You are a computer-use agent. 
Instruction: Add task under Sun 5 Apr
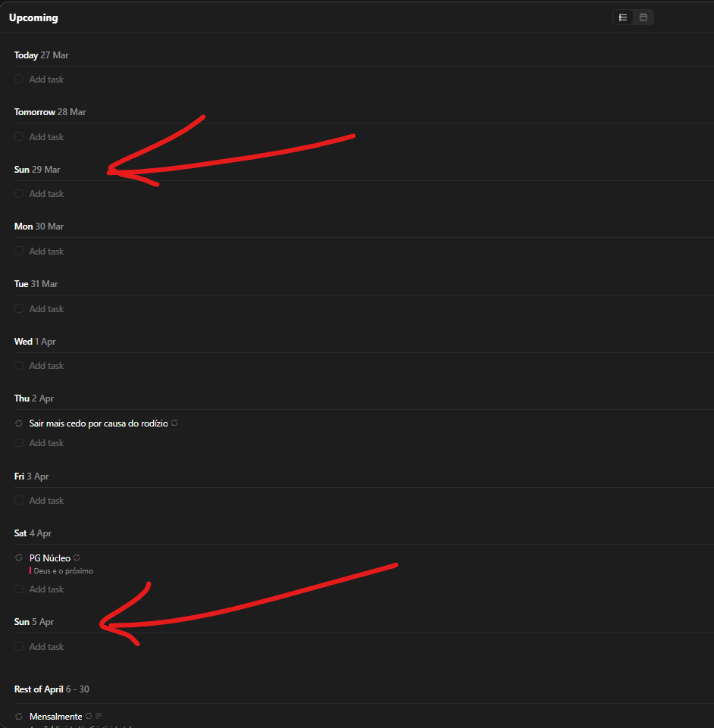pyautogui.click(x=46, y=647)
